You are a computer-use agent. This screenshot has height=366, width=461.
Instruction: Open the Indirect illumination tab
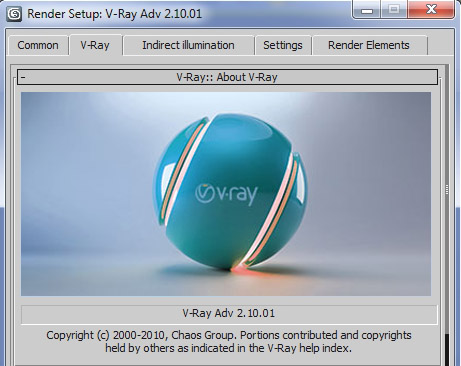coord(188,45)
